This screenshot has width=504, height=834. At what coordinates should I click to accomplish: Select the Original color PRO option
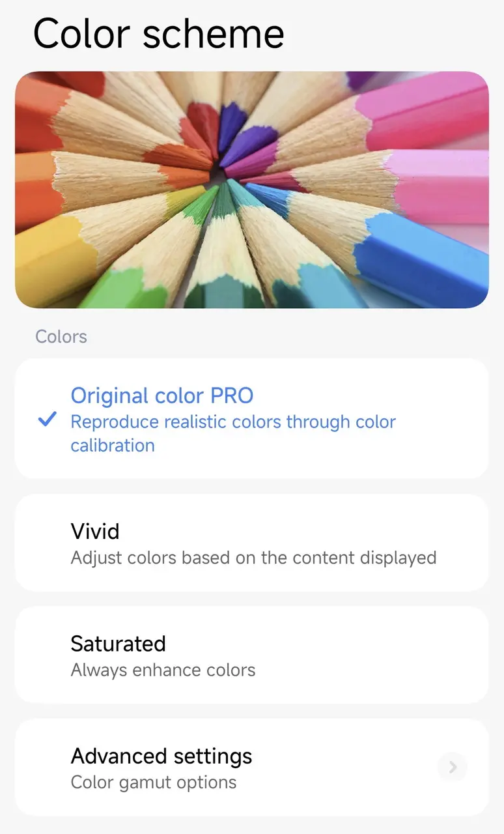pos(161,395)
